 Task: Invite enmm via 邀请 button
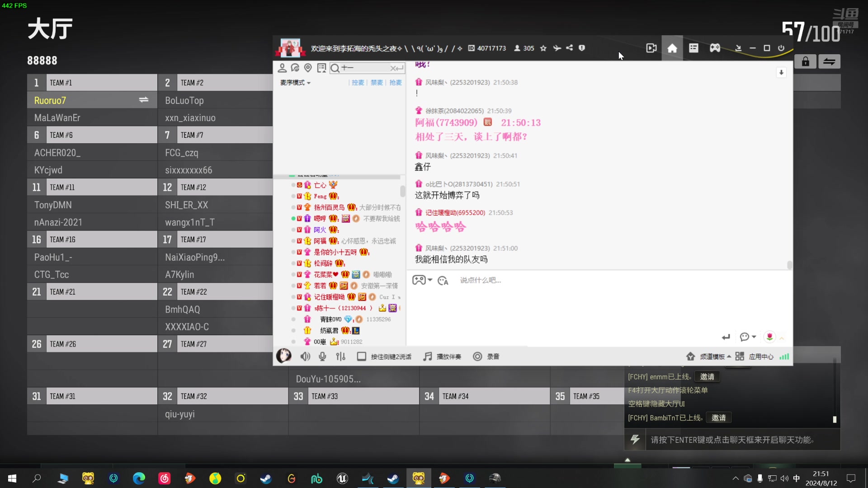coord(707,376)
